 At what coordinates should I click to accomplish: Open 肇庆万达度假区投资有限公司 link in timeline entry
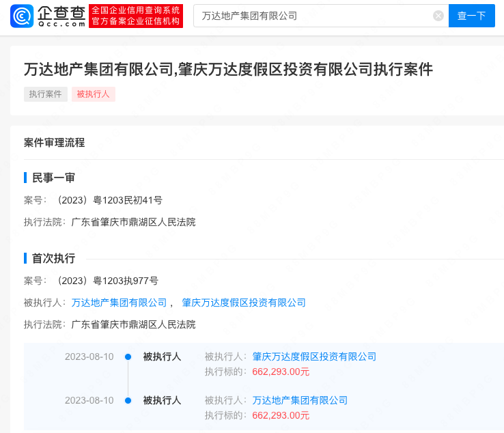pyautogui.click(x=314, y=357)
